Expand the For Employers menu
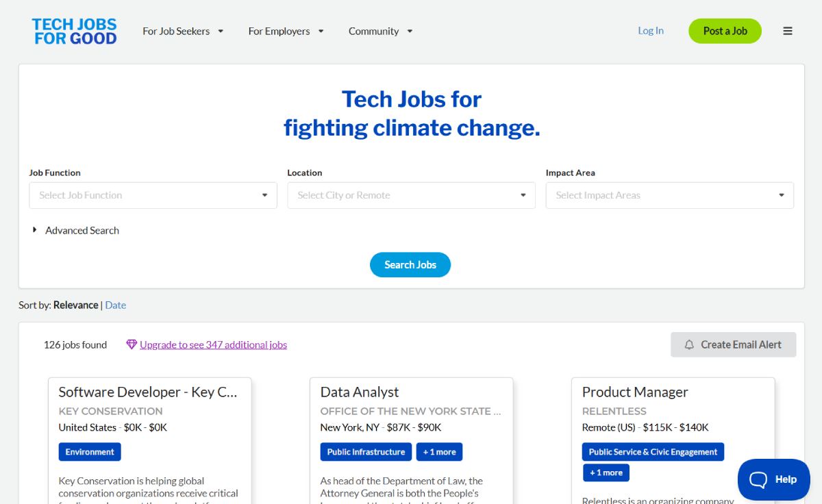This screenshot has height=504, width=822. tap(286, 31)
